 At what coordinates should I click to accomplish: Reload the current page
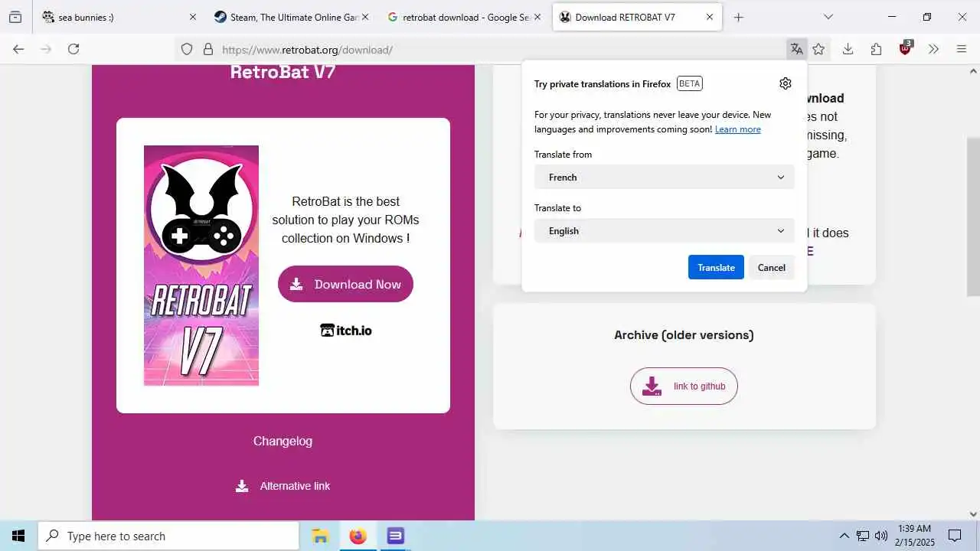[x=73, y=49]
